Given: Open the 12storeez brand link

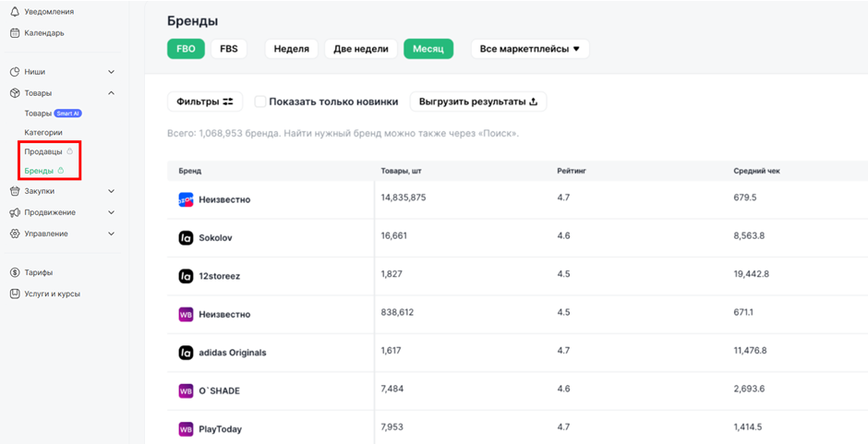Looking at the screenshot, I should pyautogui.click(x=219, y=276).
